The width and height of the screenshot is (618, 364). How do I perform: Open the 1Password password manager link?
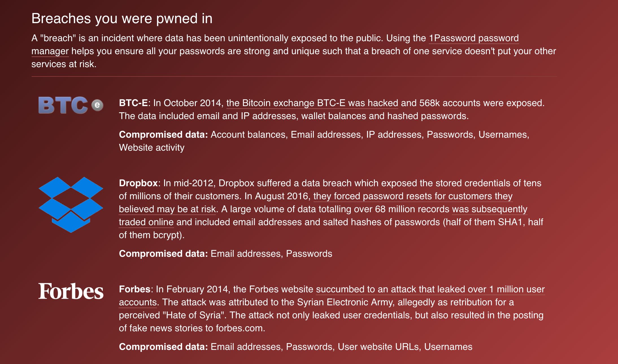[x=474, y=38]
